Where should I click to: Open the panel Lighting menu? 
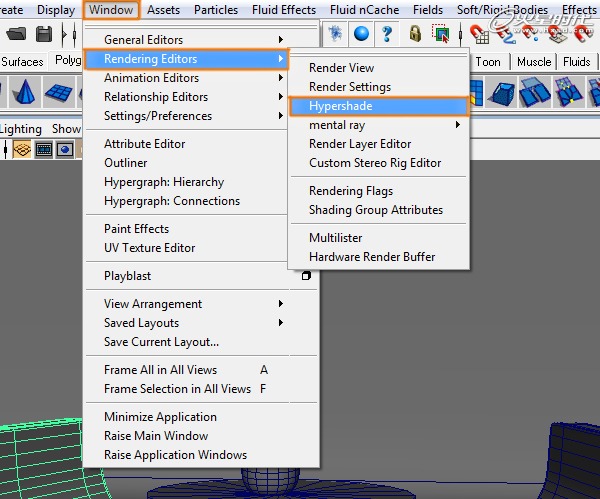21,129
